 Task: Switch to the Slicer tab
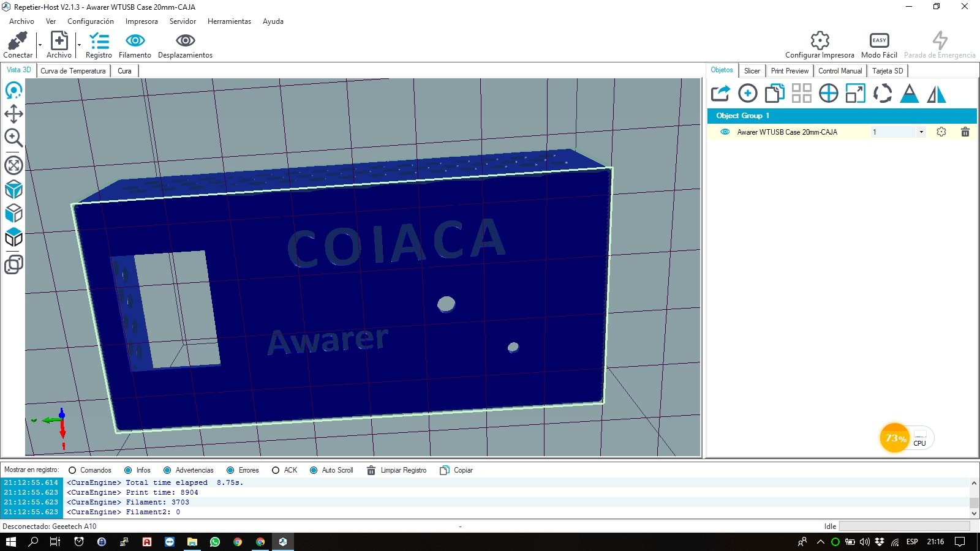752,71
